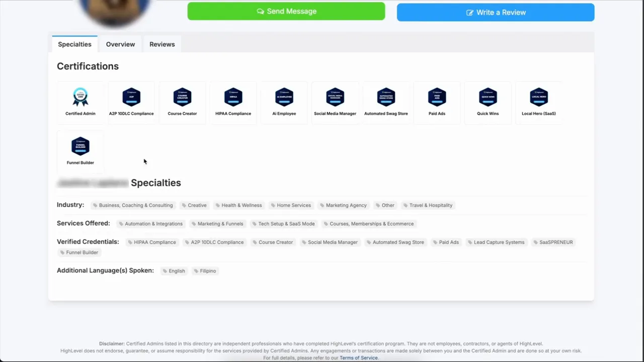
Task: Click the Social Media Manager credential tag
Action: 330,242
